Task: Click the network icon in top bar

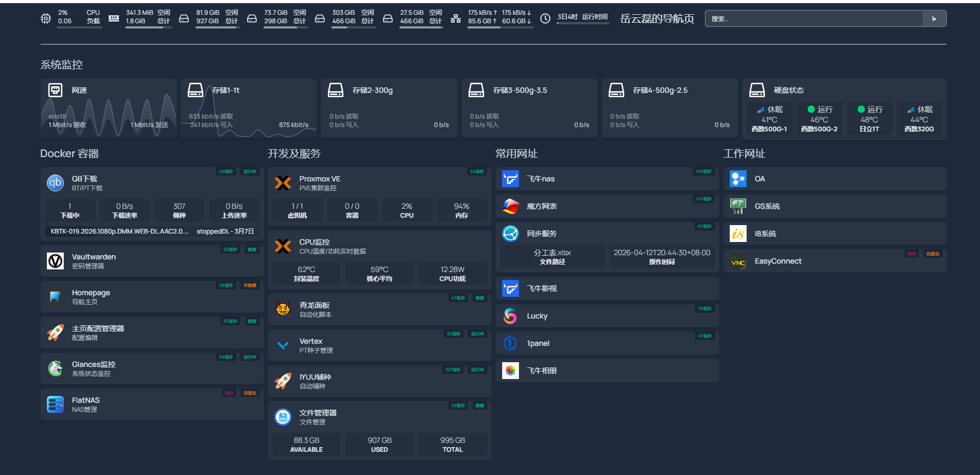Action: coord(456,18)
